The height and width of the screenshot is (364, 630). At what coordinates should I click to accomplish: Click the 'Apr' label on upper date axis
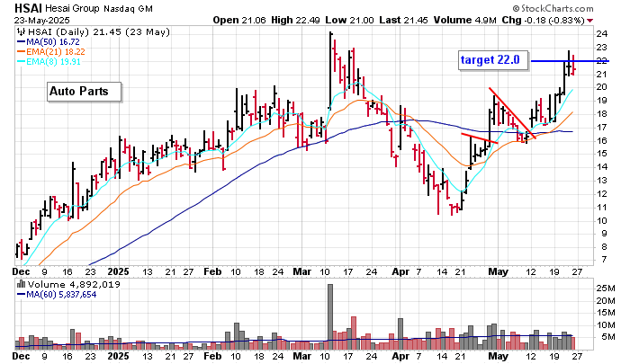point(400,271)
